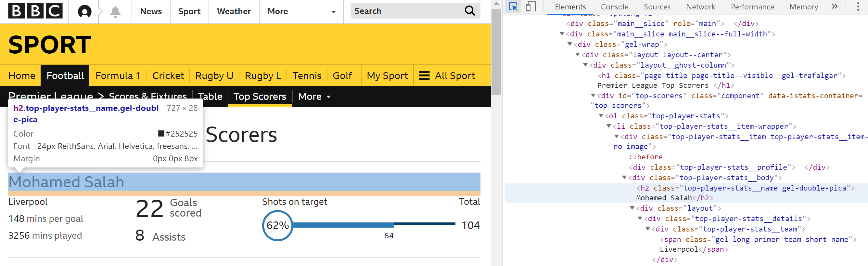Open the account profile icon

pos(84,11)
